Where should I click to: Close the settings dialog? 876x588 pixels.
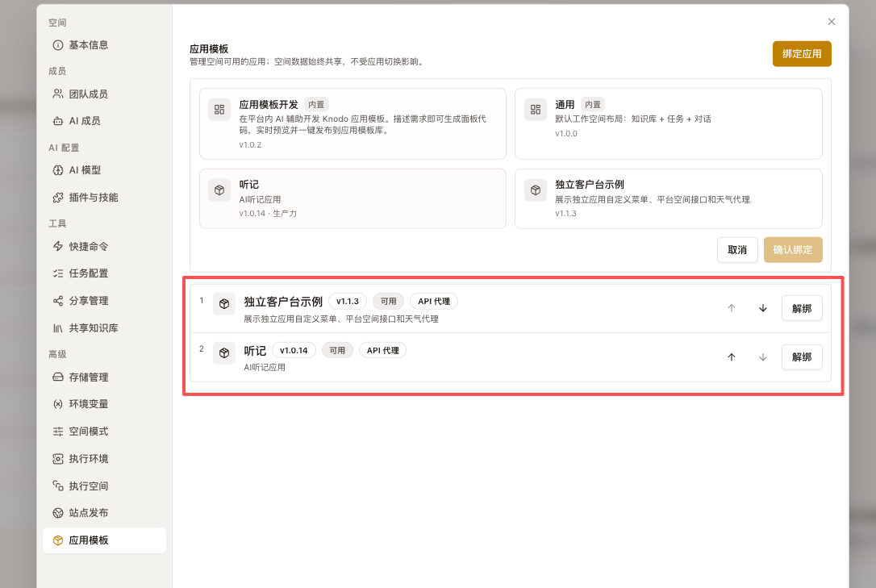point(832,22)
